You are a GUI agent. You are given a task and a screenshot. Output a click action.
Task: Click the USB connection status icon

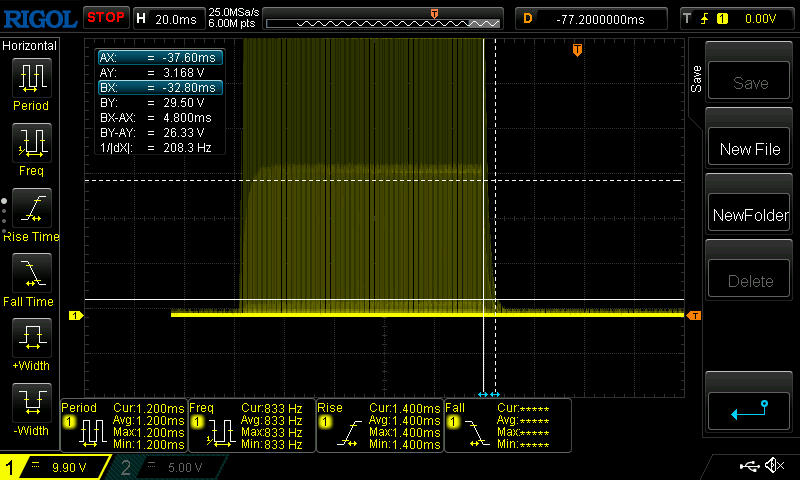[x=749, y=466]
